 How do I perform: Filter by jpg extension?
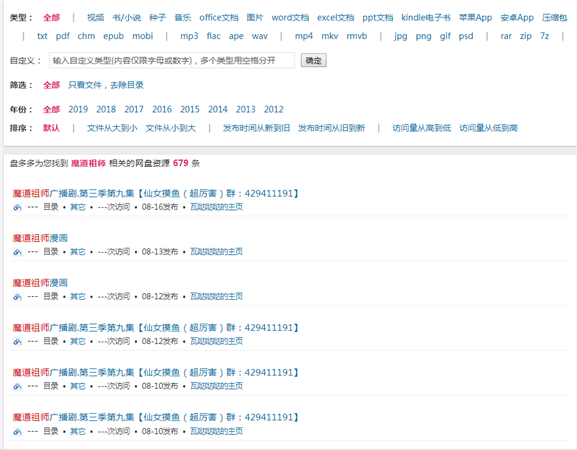(400, 36)
